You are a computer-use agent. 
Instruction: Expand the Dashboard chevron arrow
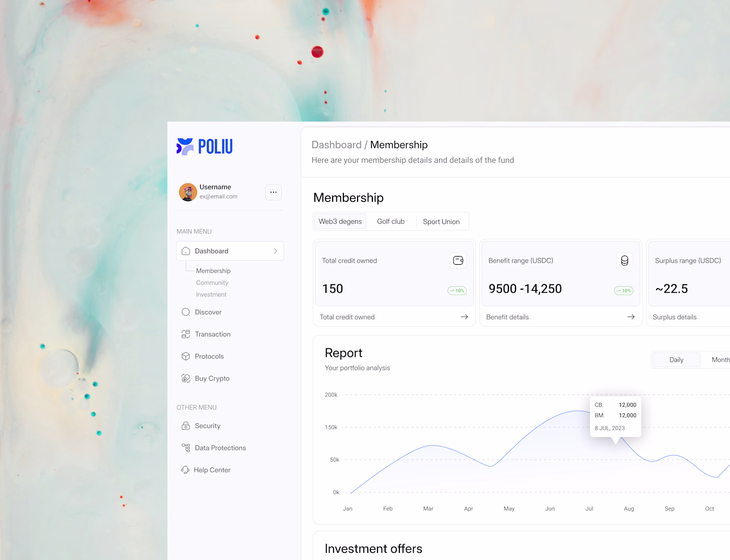coord(276,251)
